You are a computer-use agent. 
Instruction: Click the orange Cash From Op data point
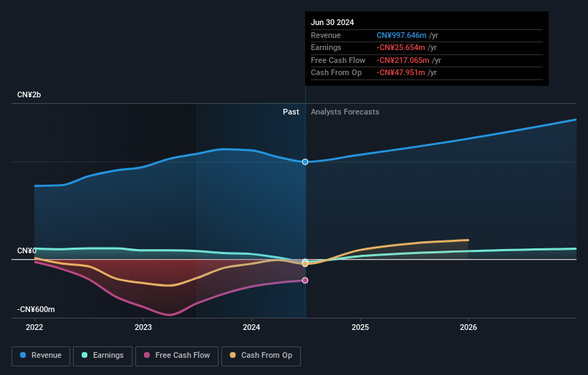(x=305, y=264)
